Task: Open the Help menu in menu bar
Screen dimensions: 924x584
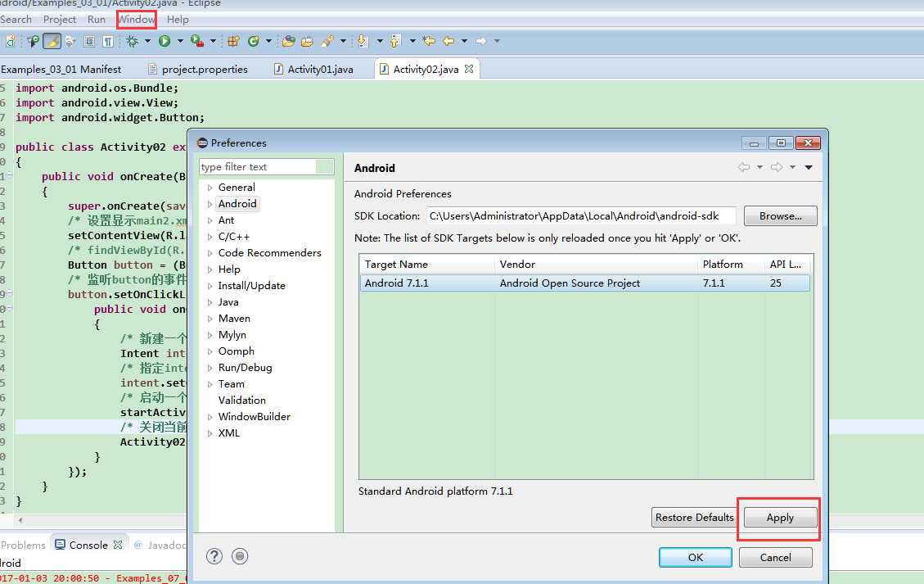Action: pos(178,20)
